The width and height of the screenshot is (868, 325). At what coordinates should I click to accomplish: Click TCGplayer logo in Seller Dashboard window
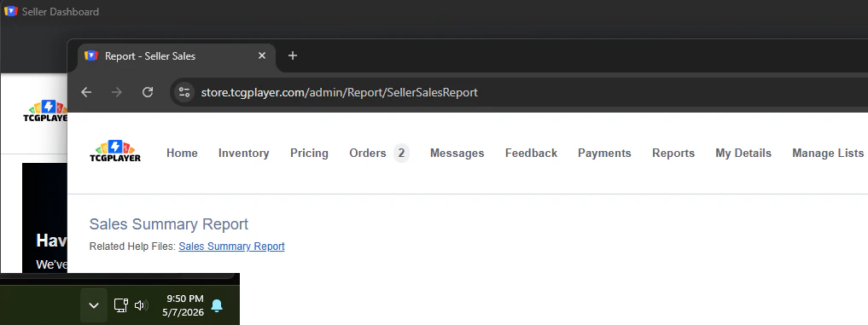point(45,111)
